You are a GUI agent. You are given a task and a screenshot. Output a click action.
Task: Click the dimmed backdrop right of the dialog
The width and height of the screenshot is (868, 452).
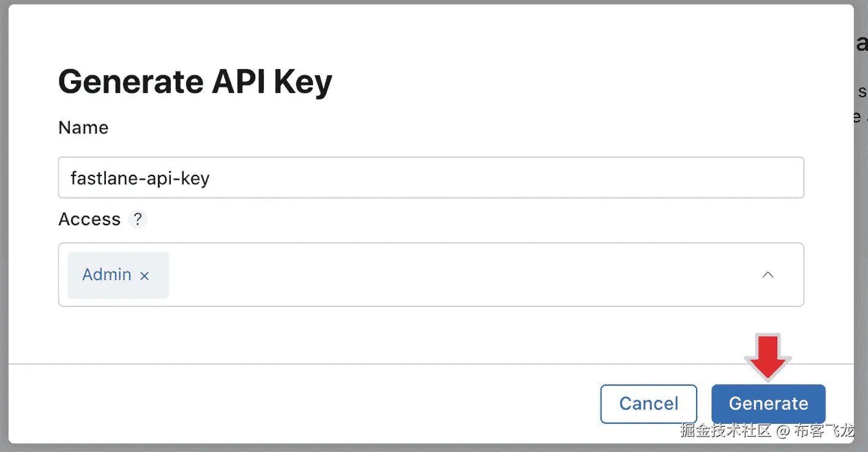point(861,245)
